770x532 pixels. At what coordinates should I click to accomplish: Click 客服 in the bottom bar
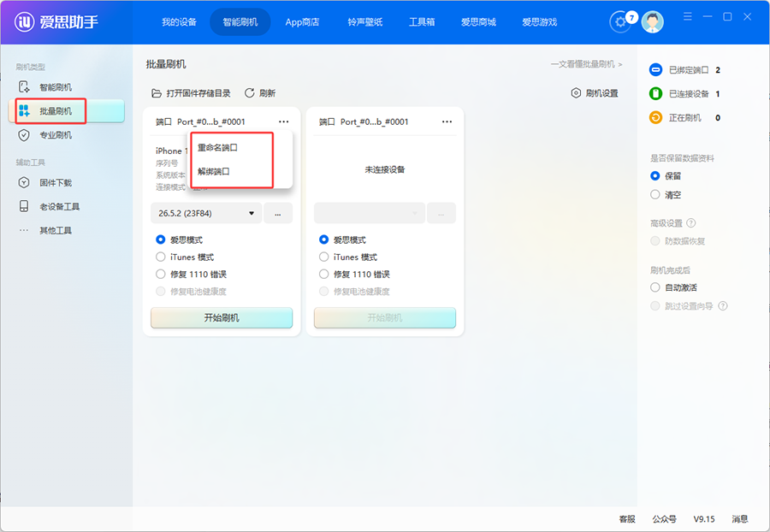pos(627,519)
